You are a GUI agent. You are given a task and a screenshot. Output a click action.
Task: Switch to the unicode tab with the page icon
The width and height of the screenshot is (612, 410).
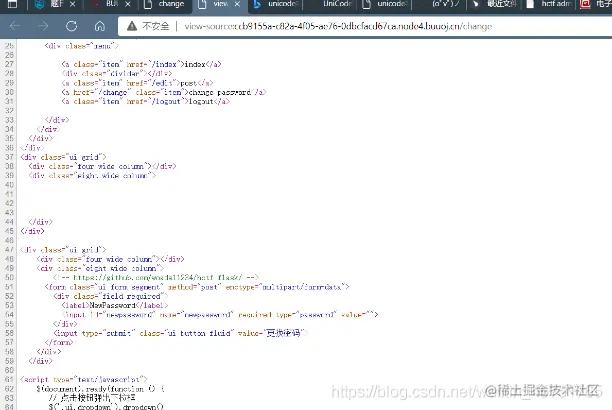point(385,4)
